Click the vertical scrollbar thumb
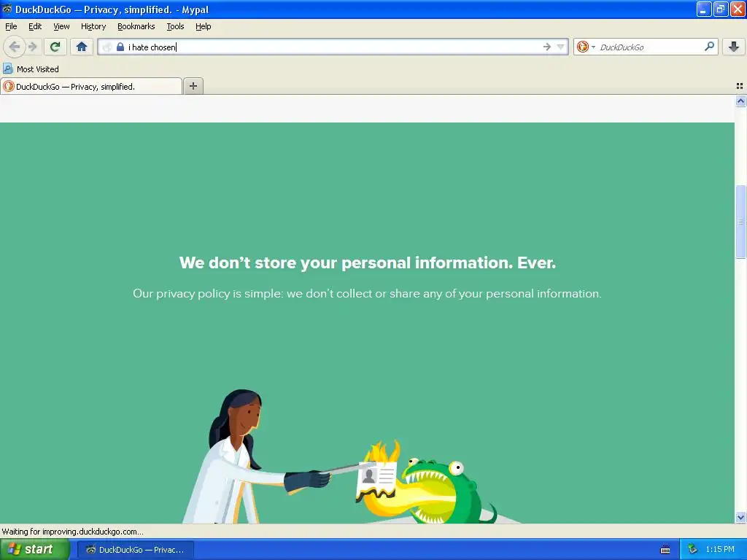This screenshot has width=747, height=560. [740, 222]
